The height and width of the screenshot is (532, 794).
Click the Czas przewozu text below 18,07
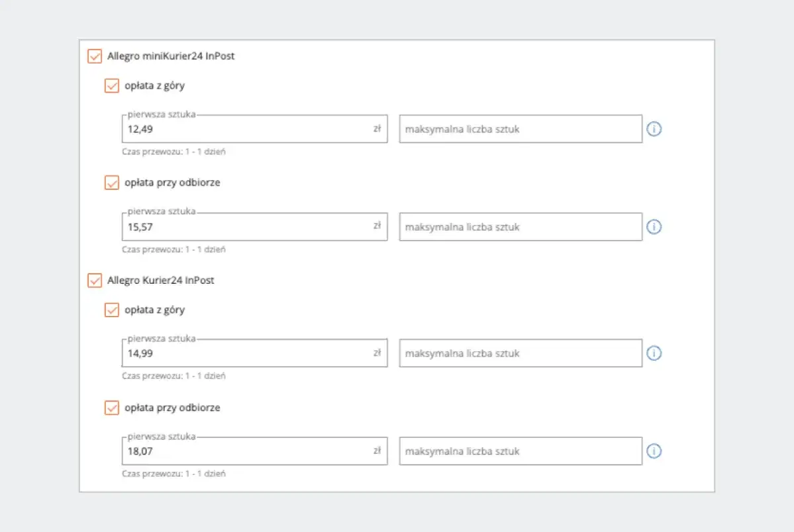(174, 474)
